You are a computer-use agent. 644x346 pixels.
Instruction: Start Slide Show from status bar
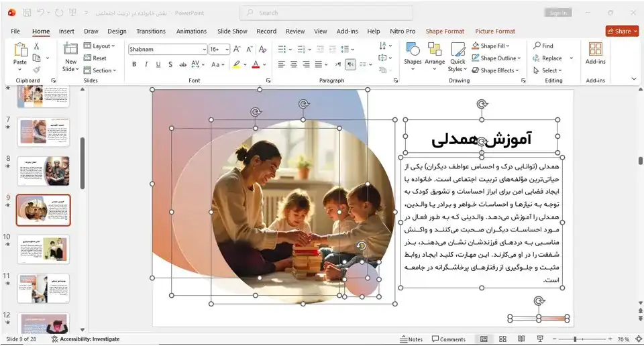(x=540, y=339)
